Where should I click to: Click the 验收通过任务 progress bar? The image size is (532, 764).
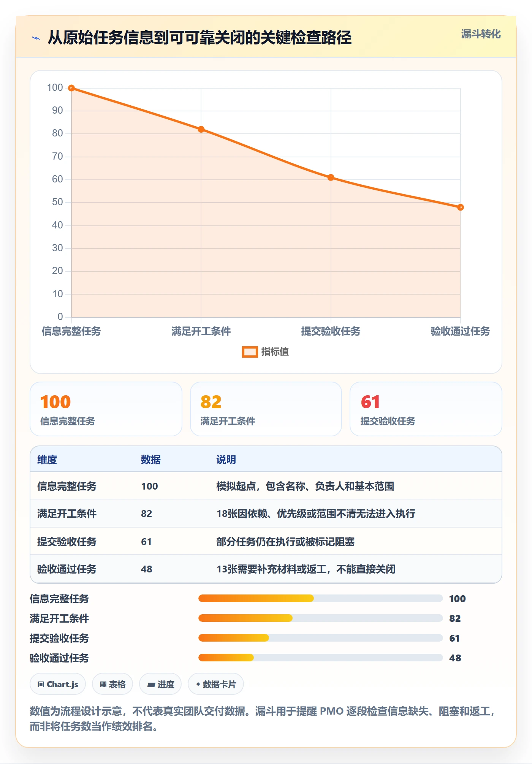[x=320, y=658]
